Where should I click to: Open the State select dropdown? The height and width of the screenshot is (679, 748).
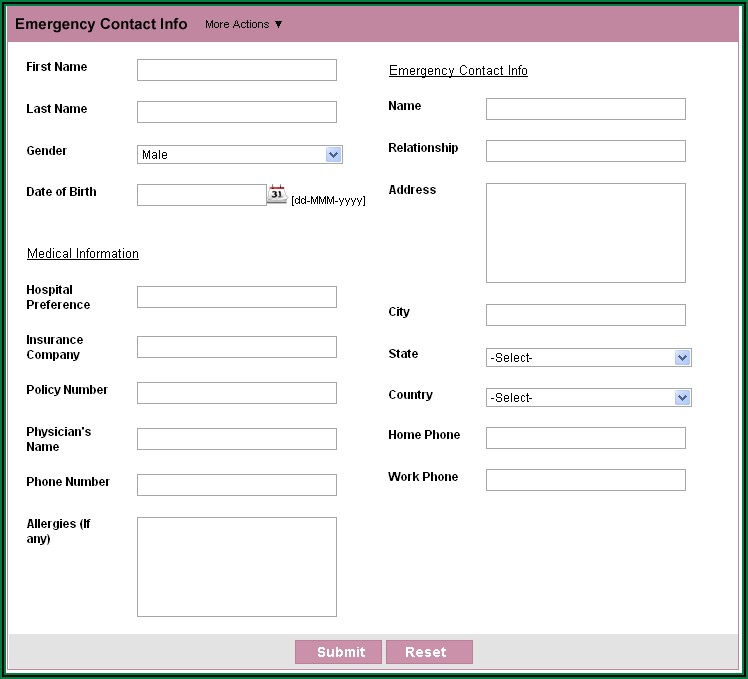click(588, 358)
